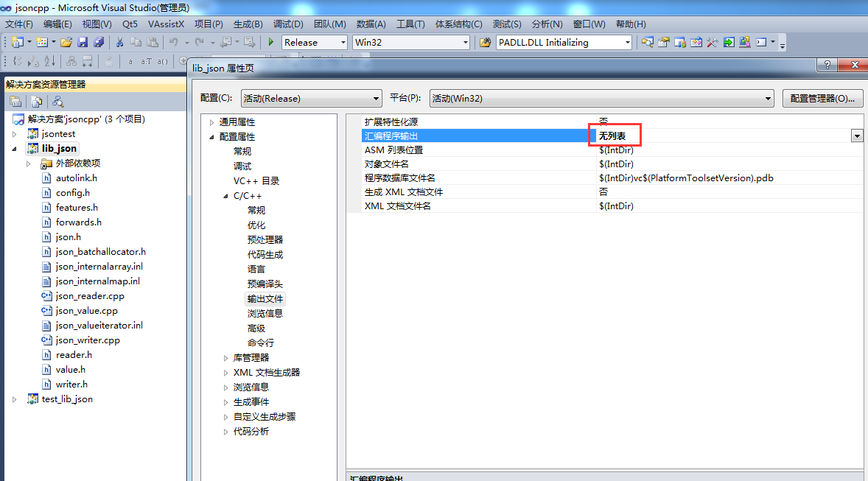Image resolution: width=868 pixels, height=481 pixels.
Task: Click the View Class Diagram icon in Solution Explorer
Action: pyautogui.click(x=57, y=102)
